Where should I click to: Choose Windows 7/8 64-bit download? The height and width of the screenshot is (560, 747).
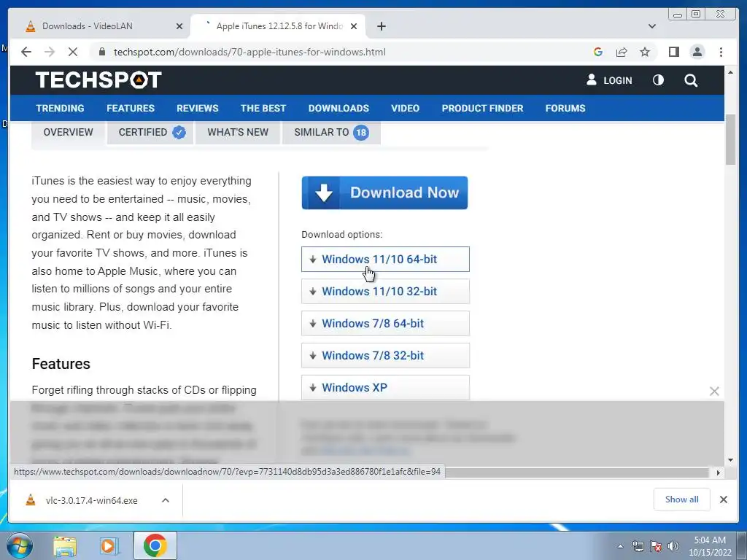pyautogui.click(x=385, y=323)
